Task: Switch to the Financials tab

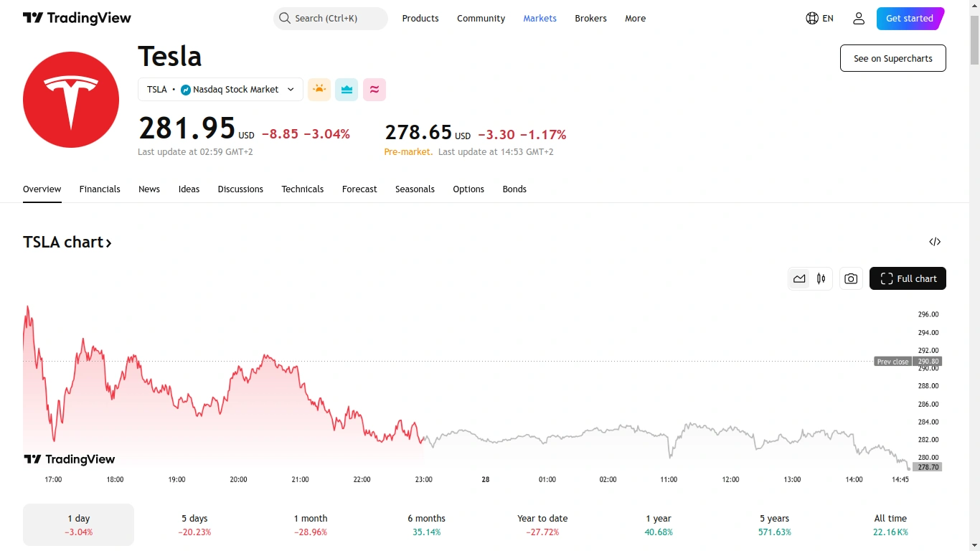Action: pos(100,189)
